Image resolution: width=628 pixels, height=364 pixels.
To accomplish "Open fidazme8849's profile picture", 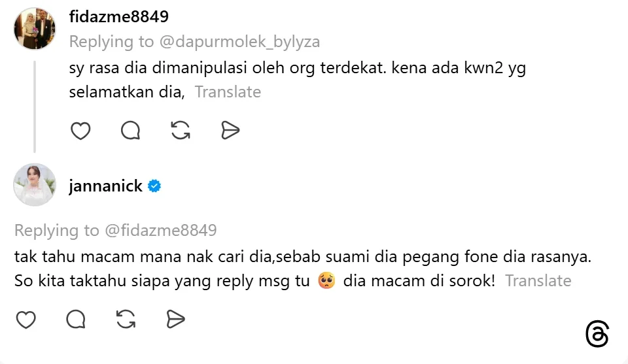I will coord(35,29).
